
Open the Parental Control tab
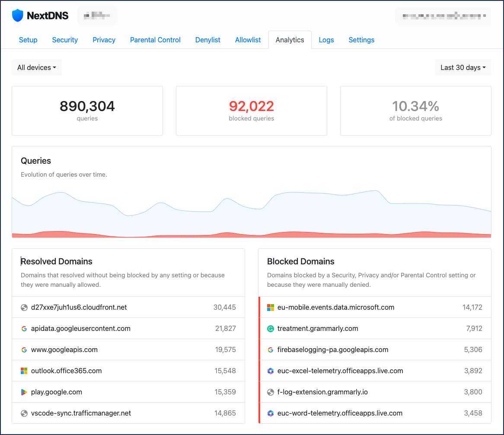point(155,40)
